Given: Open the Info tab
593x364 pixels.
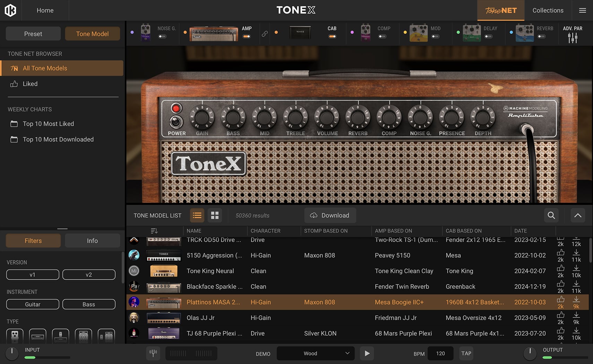Looking at the screenshot, I should coord(92,241).
